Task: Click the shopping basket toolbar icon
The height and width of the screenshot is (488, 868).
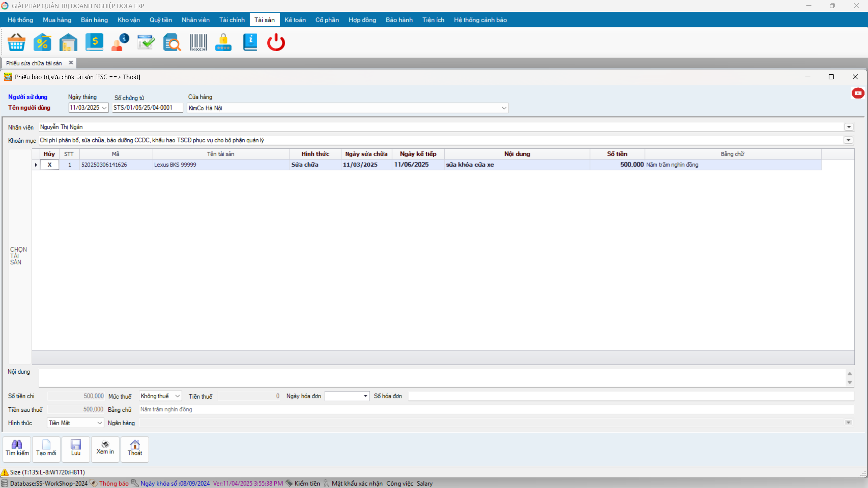Action: 16,42
